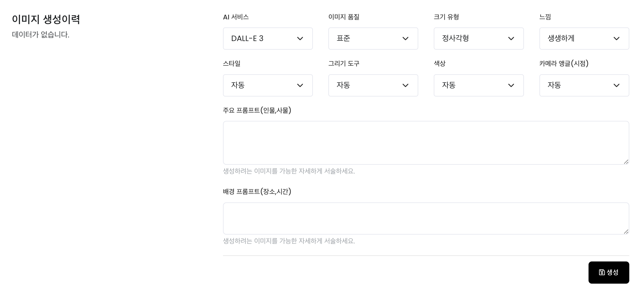Open the AI 서비스 dropdown showing DALL-E 3
Image resolution: width=644 pixels, height=300 pixels.
[x=268, y=39]
